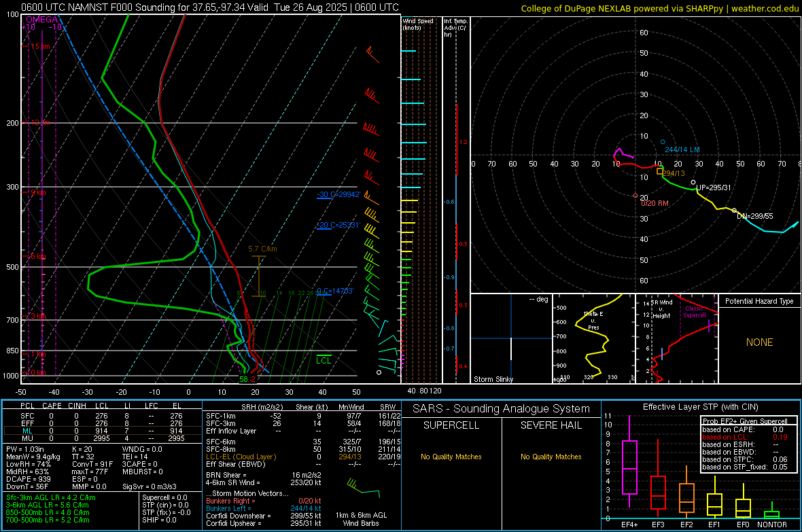
Task: Click the 'Inf. Temp. Adv.' panel header
Action: pyautogui.click(x=455, y=28)
